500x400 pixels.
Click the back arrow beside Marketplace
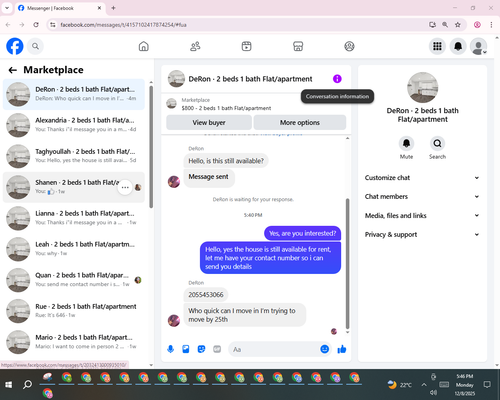coord(13,70)
